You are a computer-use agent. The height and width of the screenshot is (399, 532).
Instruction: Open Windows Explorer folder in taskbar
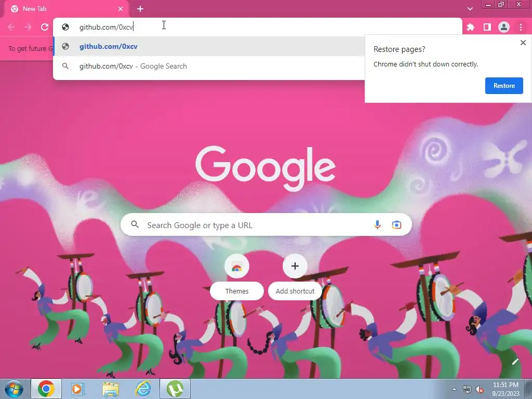pyautogui.click(x=111, y=389)
